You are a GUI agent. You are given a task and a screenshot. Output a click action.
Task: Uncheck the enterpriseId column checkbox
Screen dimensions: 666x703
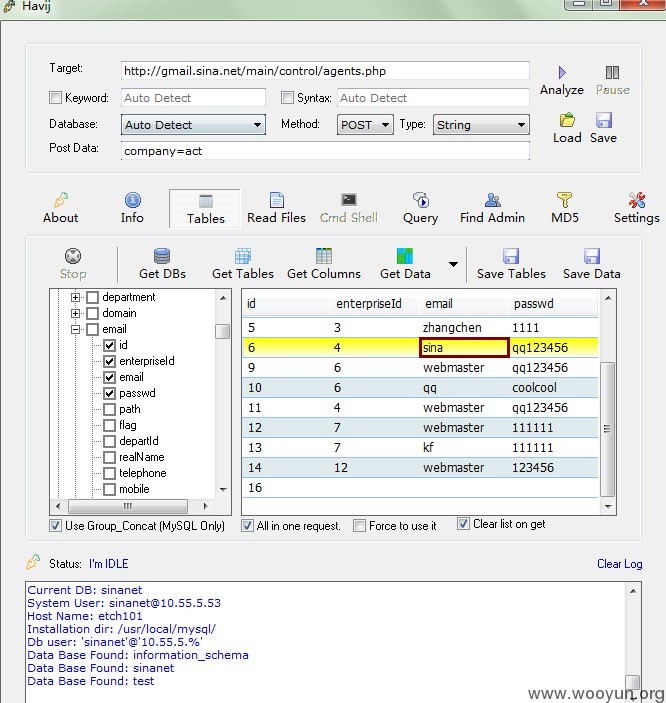pyautogui.click(x=109, y=361)
